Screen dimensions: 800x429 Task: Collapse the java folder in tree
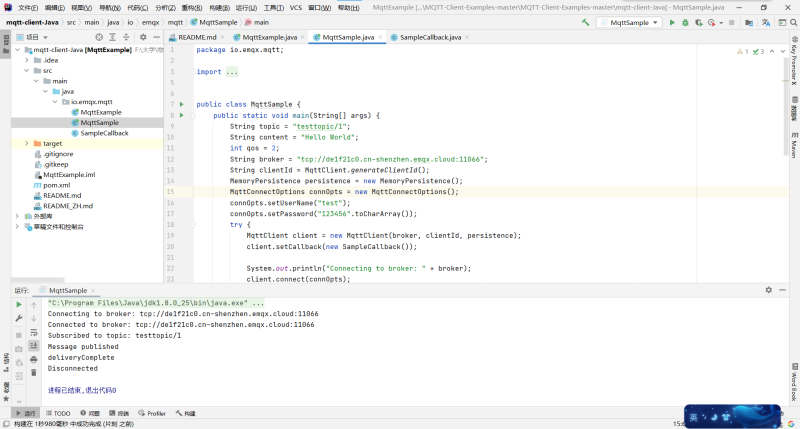[x=45, y=91]
